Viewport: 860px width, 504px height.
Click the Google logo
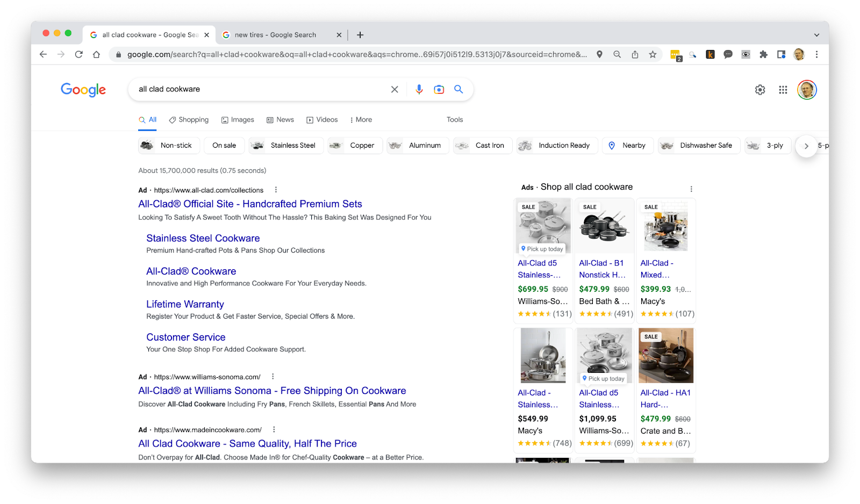83,90
